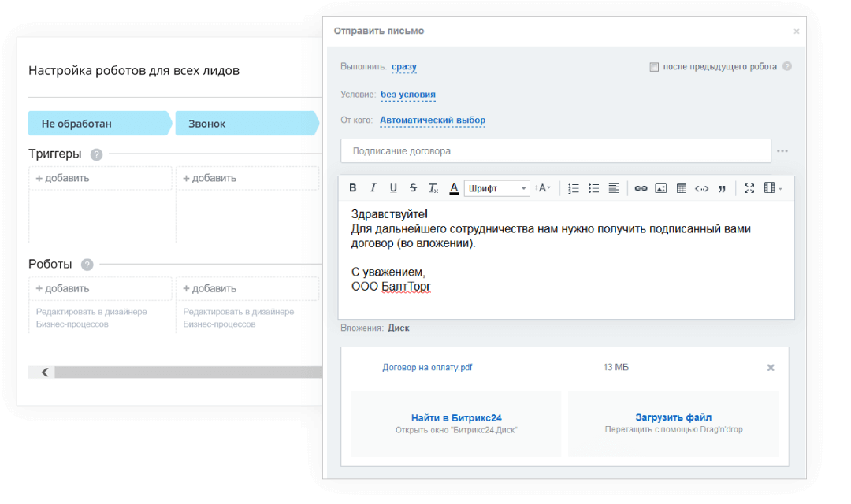Viewport: 851px width, 504px height.
Task: Click the left scroll arrow in robots panel
Action: click(44, 372)
